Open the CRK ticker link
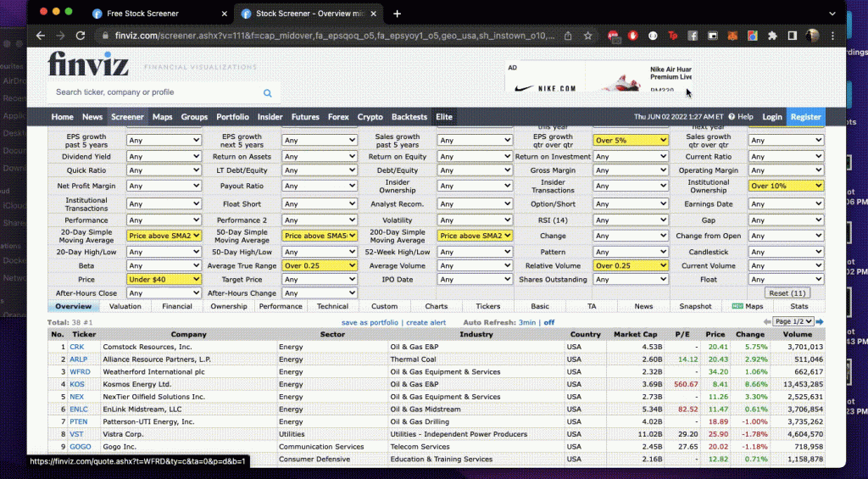The image size is (868, 479). (77, 347)
